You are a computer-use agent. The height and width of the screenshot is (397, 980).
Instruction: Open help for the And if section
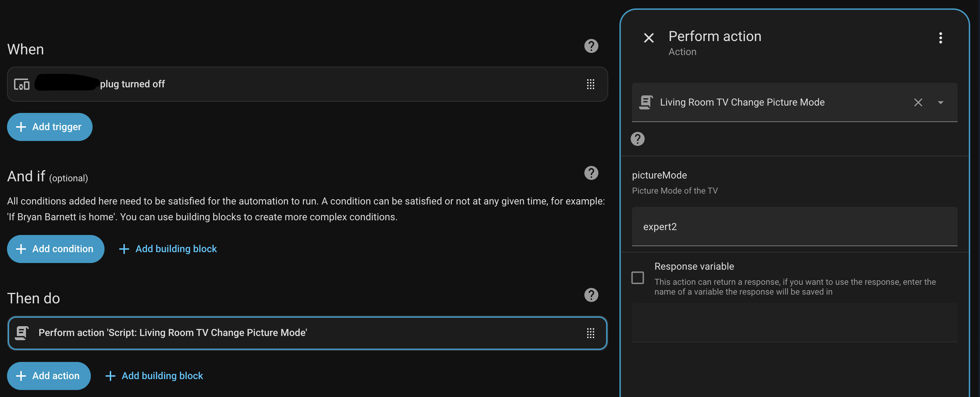591,173
